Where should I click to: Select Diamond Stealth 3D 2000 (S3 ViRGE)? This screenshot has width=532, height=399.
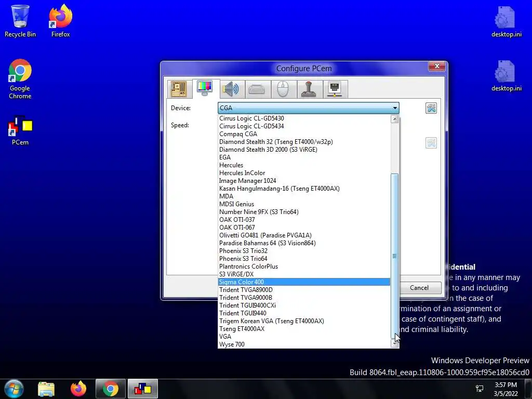(x=304, y=150)
